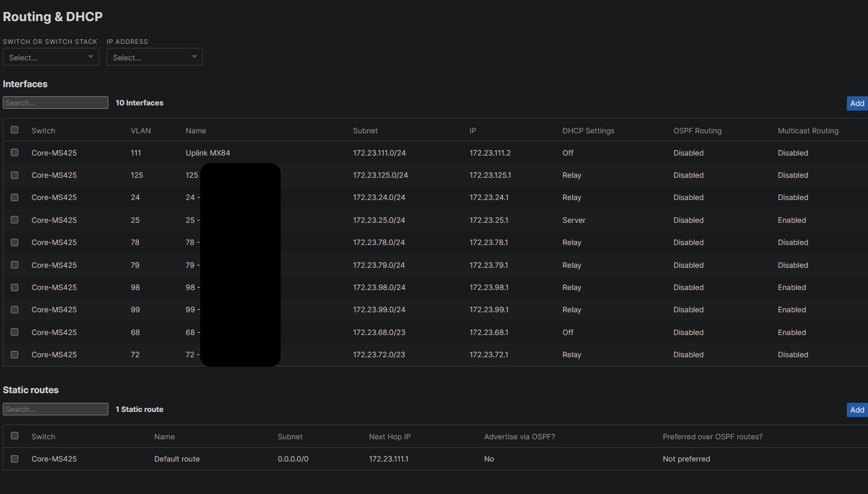Sort interfaces by the VLAN column header

[141, 130]
